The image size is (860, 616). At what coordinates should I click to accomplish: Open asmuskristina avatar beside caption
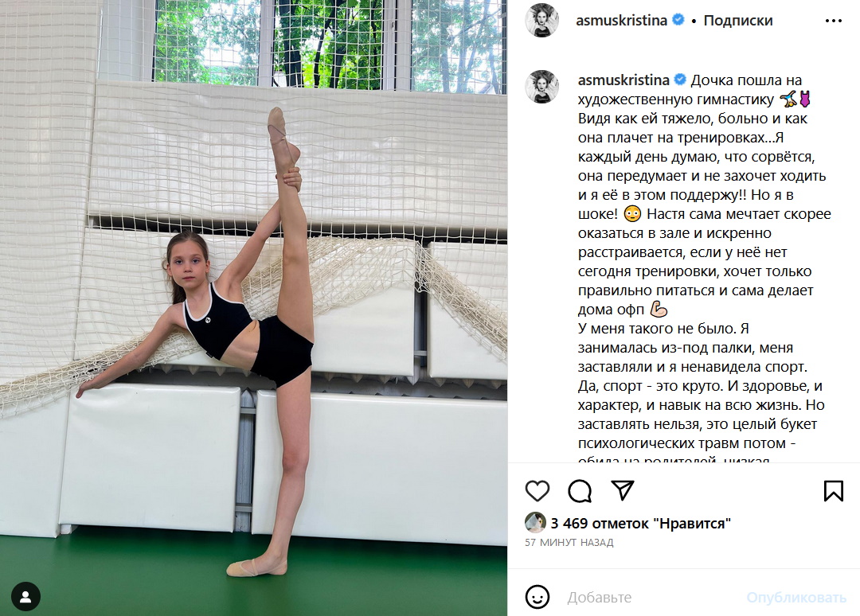tap(542, 87)
